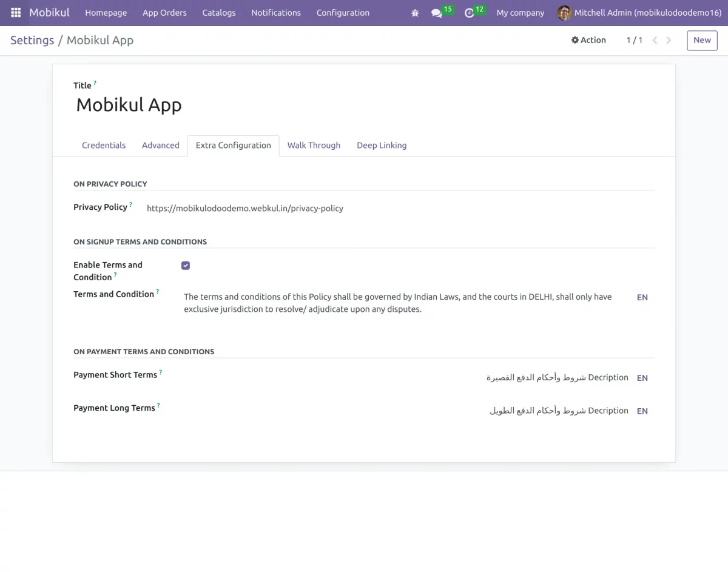Switch to the Credentials tab
This screenshot has width=728, height=572.
104,146
